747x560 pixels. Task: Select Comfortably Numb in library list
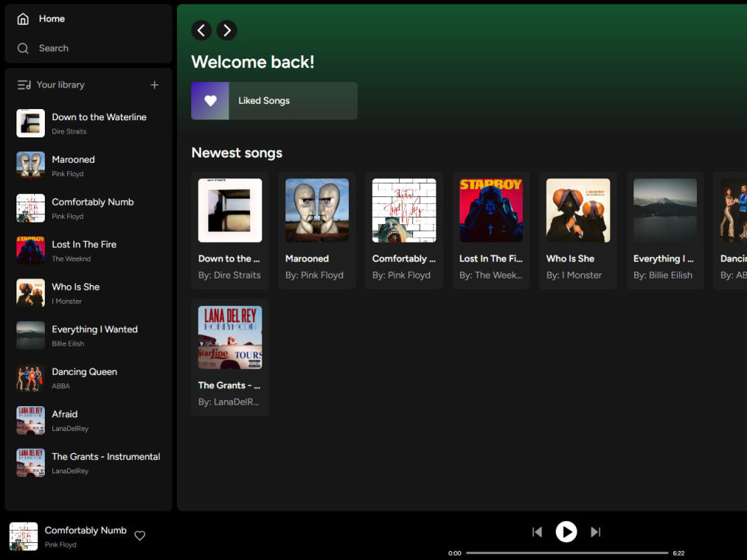(x=89, y=208)
